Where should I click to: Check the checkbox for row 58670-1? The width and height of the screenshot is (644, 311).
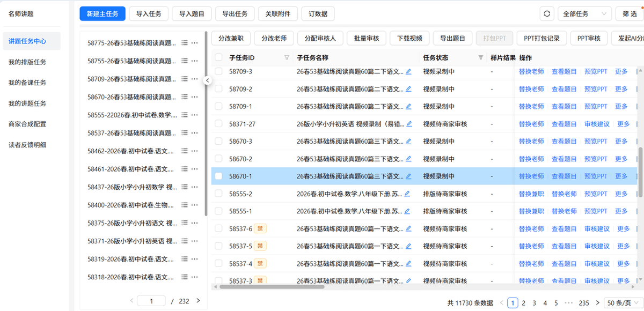pos(218,176)
